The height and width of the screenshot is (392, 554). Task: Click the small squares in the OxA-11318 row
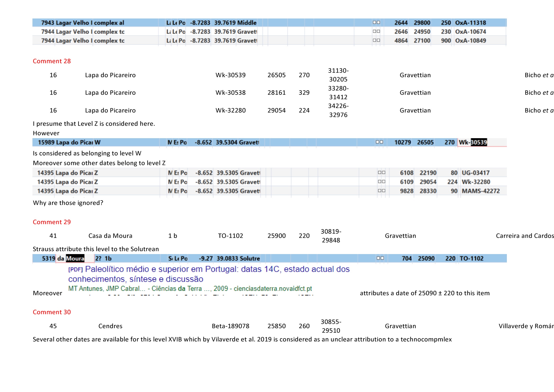coord(376,23)
